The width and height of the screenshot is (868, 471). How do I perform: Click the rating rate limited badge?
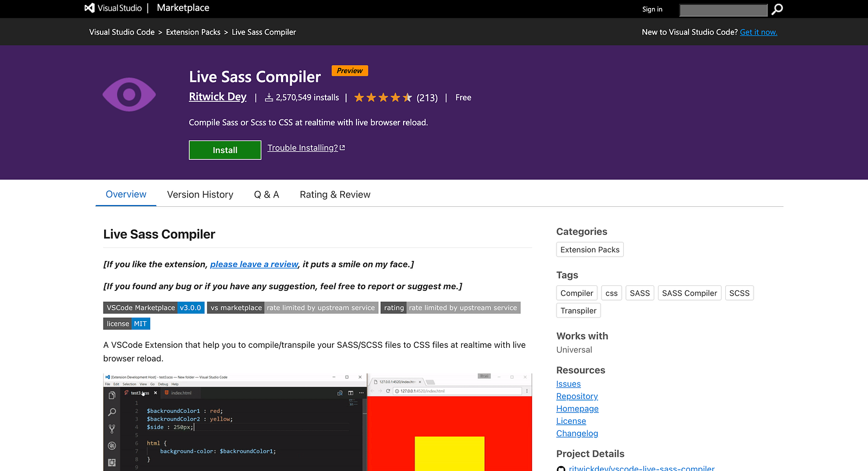(451, 308)
